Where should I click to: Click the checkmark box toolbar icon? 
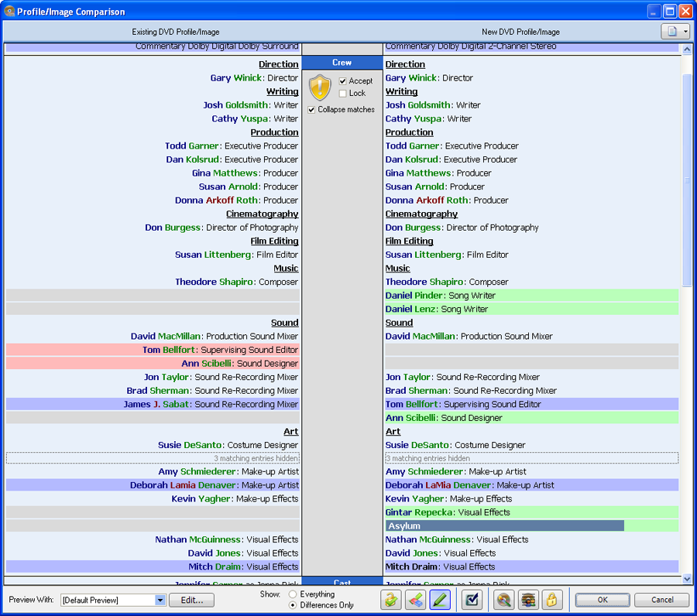coord(471,600)
